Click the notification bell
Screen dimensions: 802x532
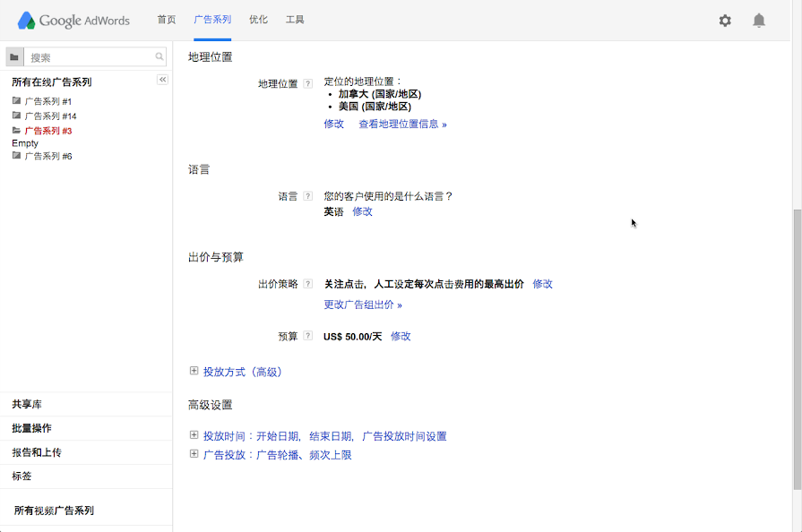click(758, 20)
